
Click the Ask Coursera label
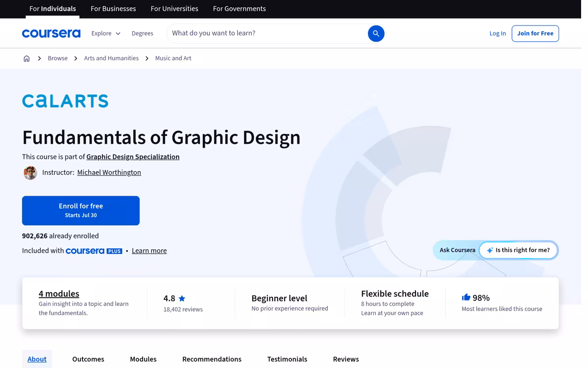pyautogui.click(x=457, y=250)
